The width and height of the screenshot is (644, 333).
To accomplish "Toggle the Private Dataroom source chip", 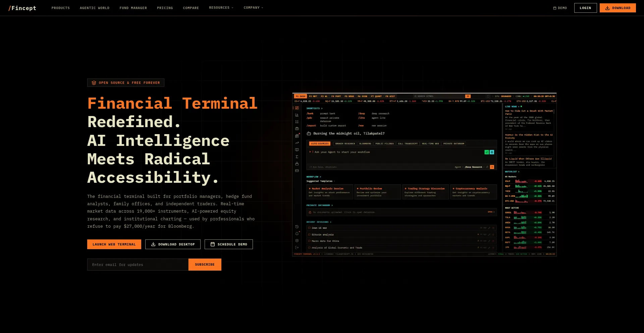I will tap(454, 144).
